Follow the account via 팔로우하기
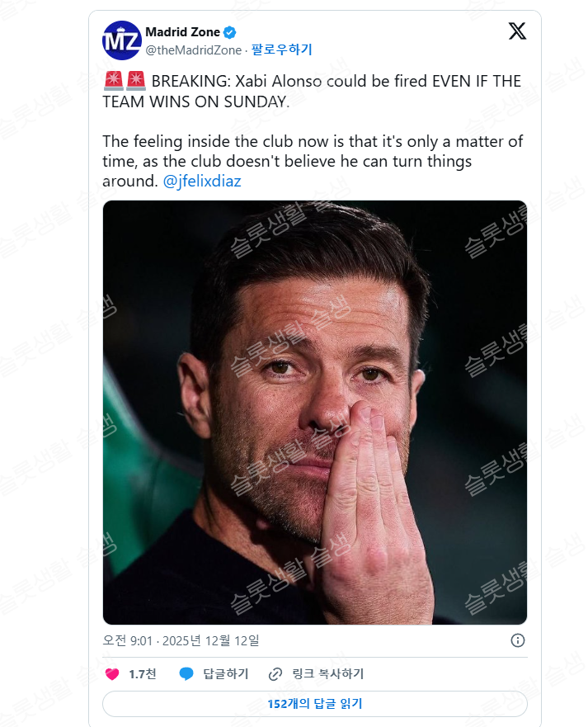The image size is (588, 727). [281, 50]
